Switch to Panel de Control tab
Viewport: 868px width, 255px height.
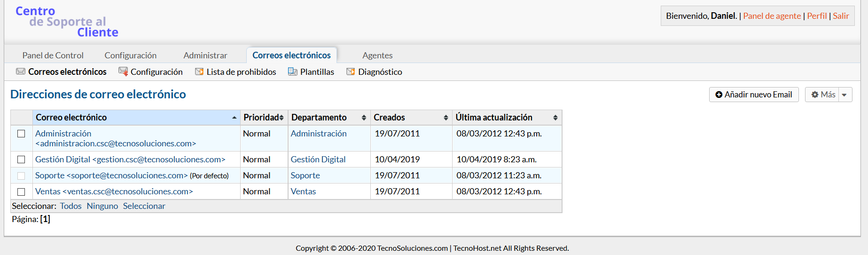pyautogui.click(x=53, y=56)
